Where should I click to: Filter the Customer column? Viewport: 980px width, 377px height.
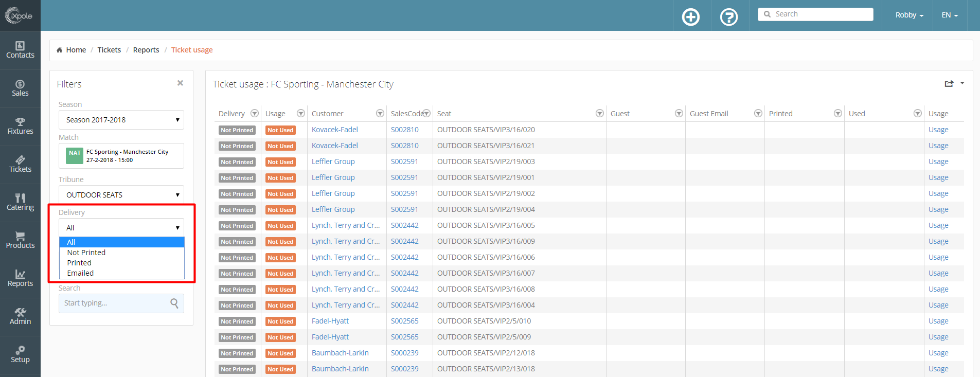pos(380,113)
